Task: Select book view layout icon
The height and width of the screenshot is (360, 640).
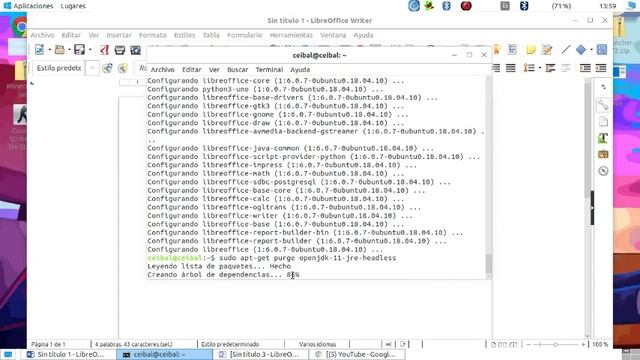Action: [x=514, y=344]
